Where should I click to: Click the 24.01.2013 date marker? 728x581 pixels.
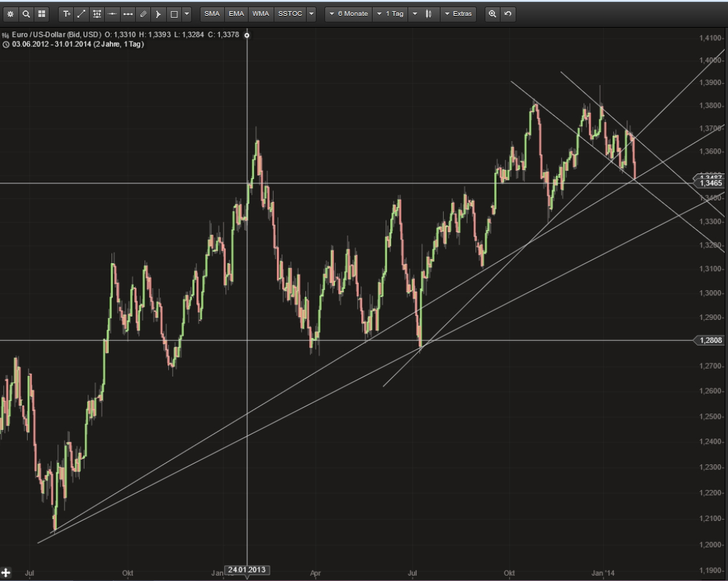pos(249,570)
